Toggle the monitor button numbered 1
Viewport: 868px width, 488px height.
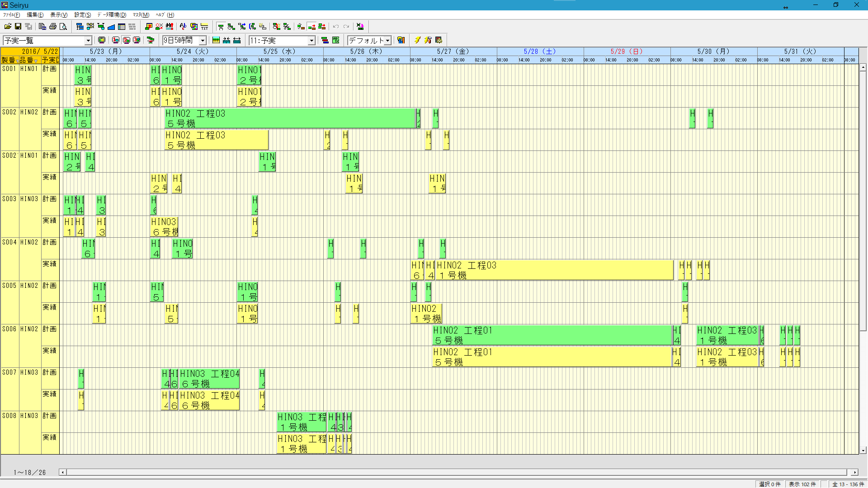116,40
